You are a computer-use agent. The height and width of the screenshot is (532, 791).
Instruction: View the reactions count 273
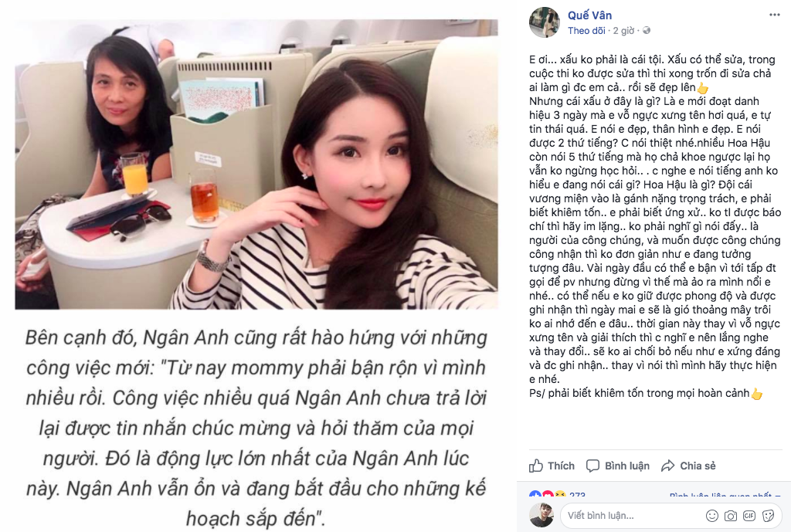(x=577, y=495)
